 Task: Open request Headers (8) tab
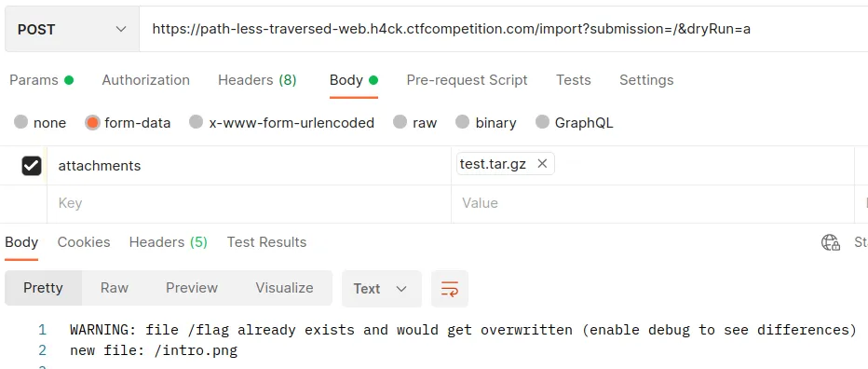pos(257,80)
